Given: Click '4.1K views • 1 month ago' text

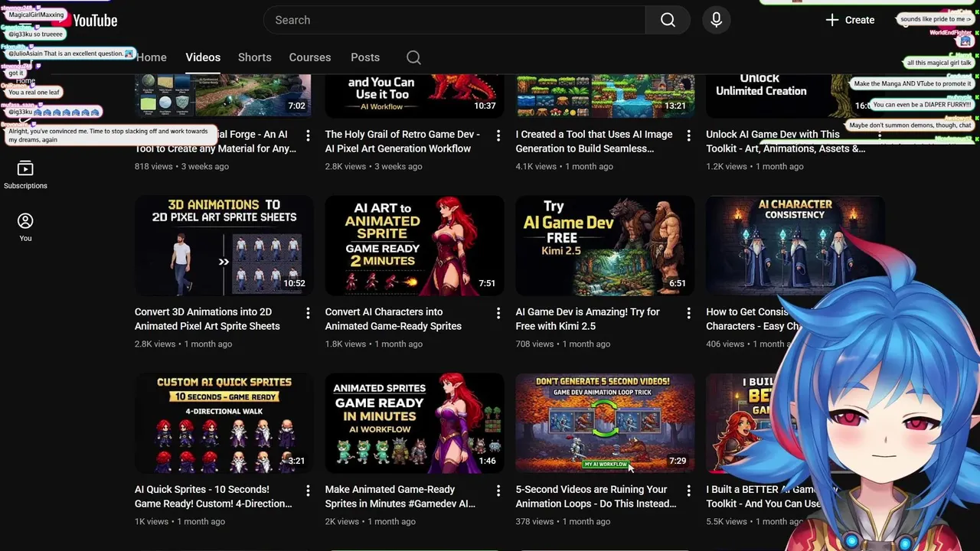Looking at the screenshot, I should tap(564, 166).
